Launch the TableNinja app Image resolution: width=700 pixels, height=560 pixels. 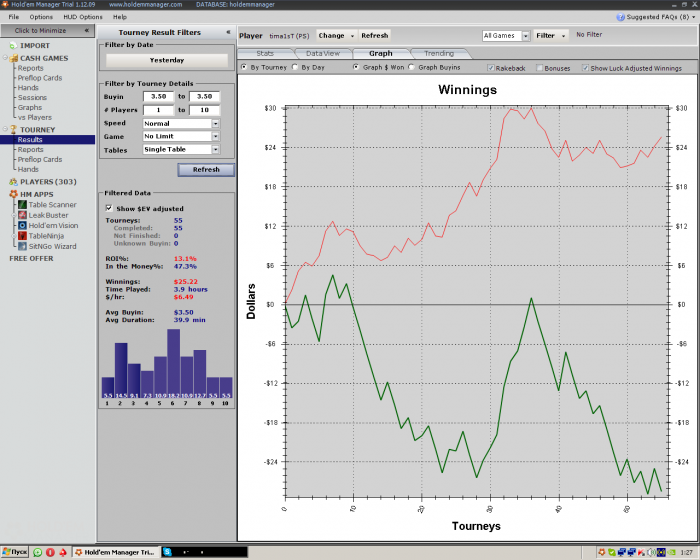[x=46, y=235]
